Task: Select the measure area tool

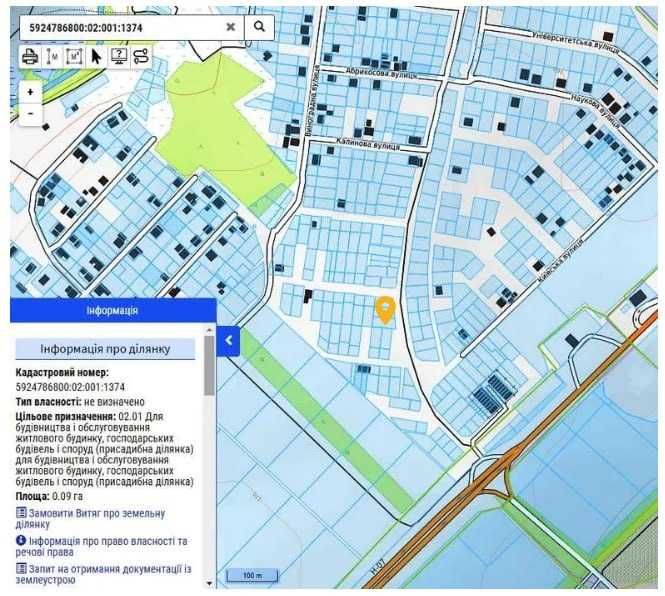Action: tap(75, 56)
